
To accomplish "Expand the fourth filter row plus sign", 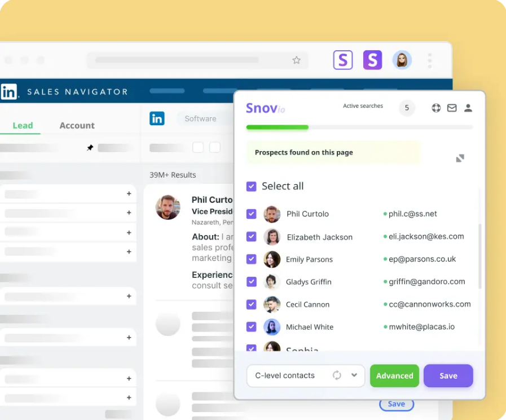I will (x=129, y=251).
